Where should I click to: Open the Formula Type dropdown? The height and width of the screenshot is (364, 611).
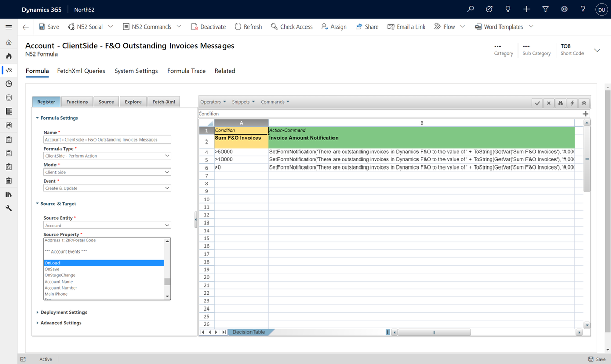coord(107,156)
